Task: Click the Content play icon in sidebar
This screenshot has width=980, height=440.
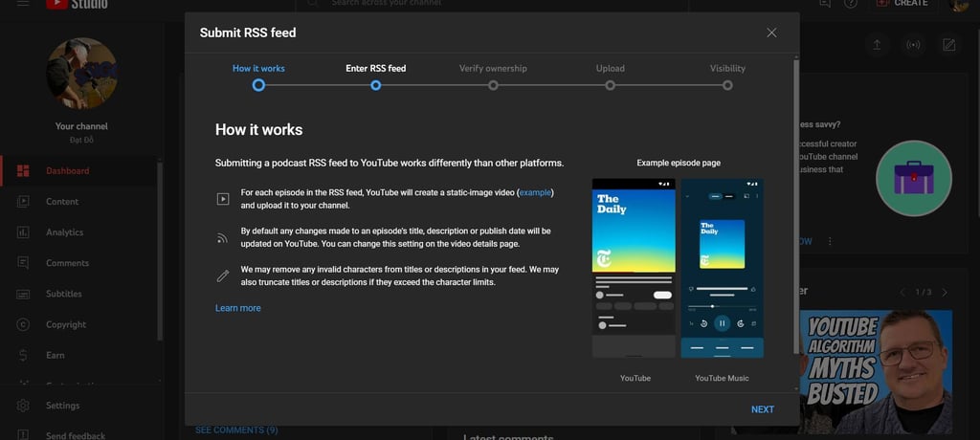Action: [23, 201]
